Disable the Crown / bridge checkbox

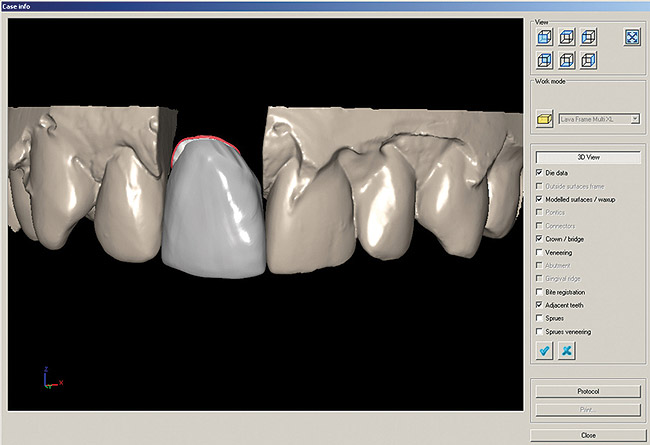coord(540,239)
